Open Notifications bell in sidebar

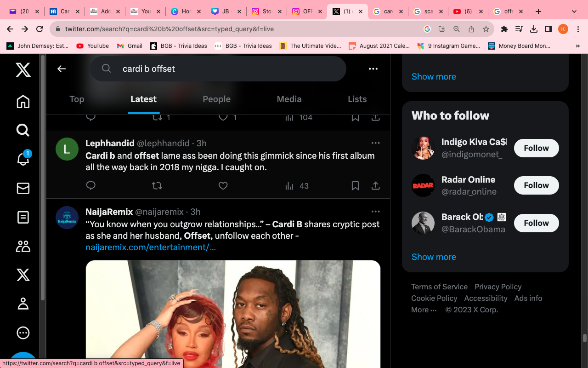click(x=23, y=158)
